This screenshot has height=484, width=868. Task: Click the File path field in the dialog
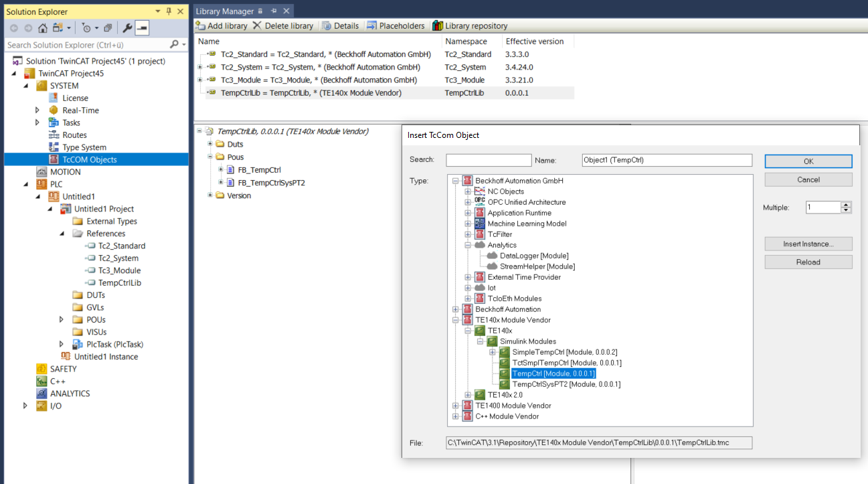click(x=599, y=442)
